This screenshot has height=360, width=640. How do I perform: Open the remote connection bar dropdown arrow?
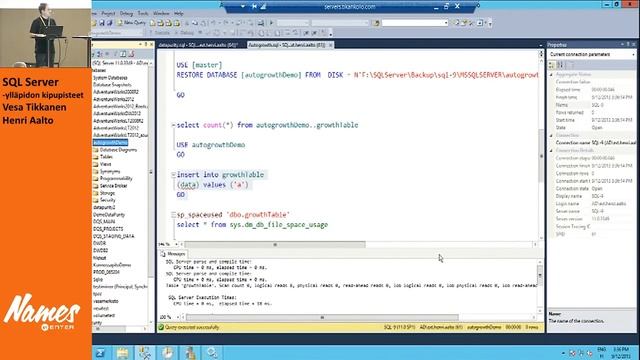point(243,7)
